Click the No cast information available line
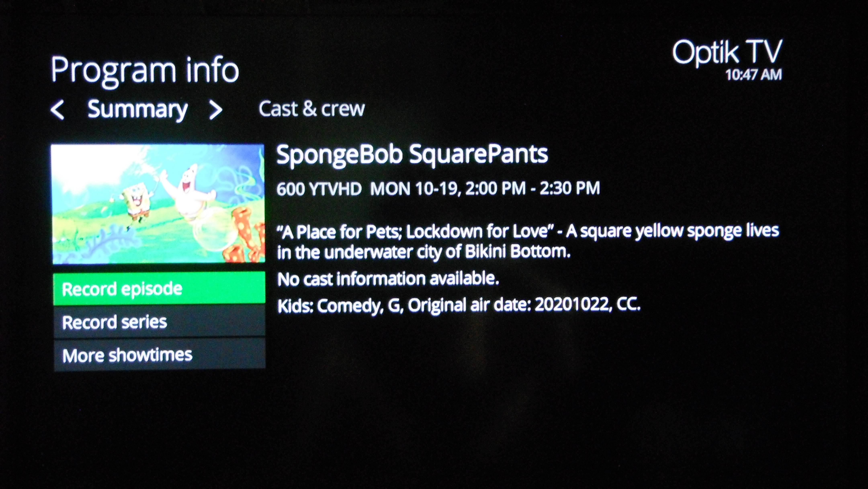868x489 pixels. tap(388, 279)
